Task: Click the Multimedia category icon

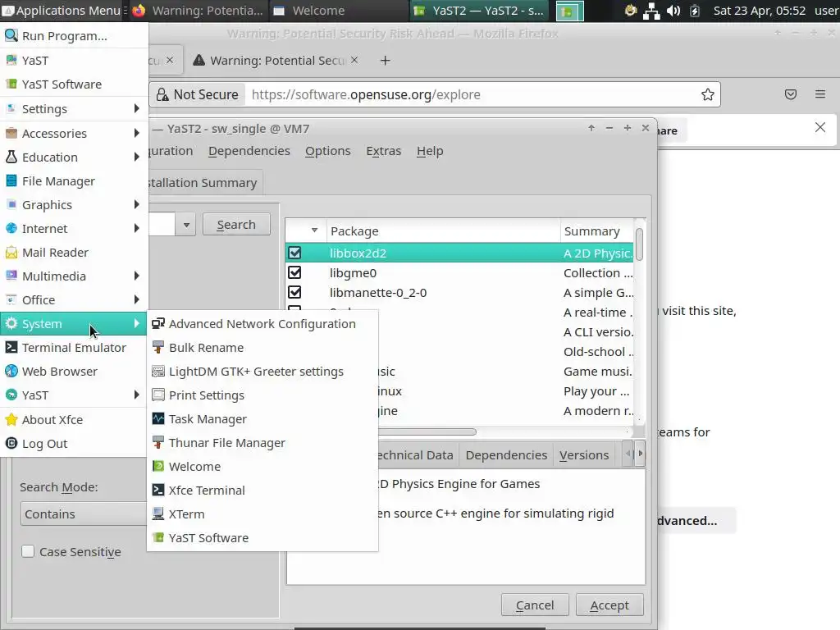Action: [11, 276]
